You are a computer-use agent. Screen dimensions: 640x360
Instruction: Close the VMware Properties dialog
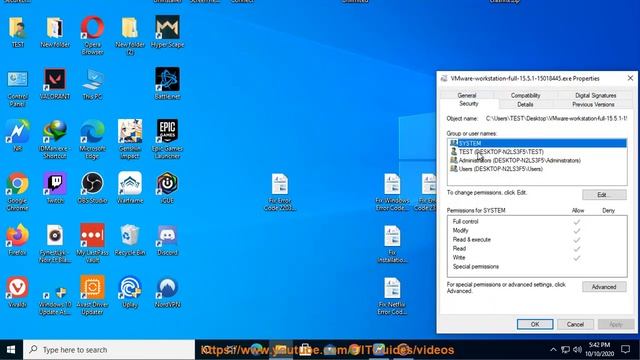pyautogui.click(x=630, y=78)
